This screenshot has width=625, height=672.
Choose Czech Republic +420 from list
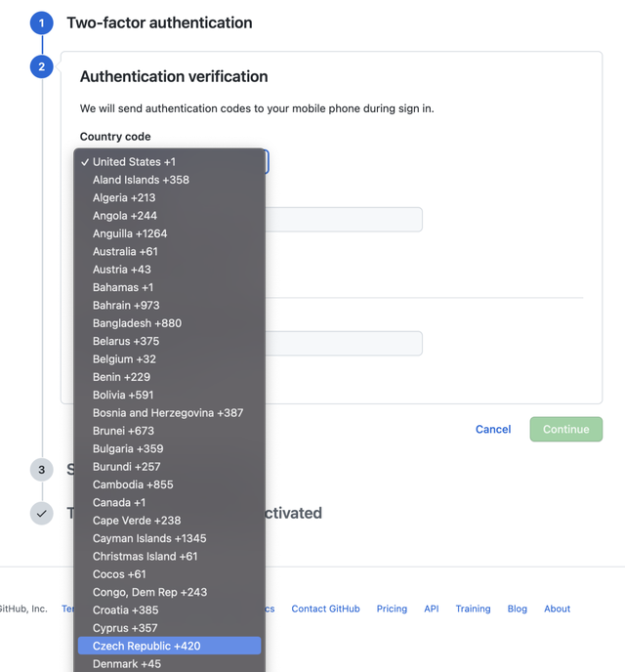tap(146, 646)
